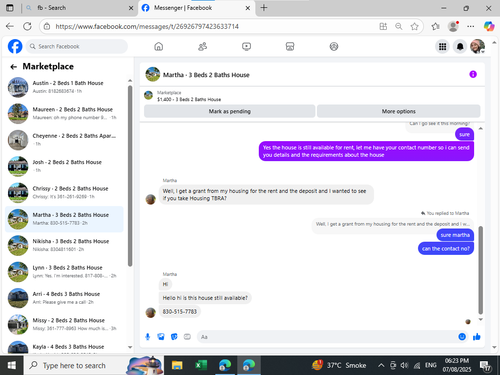Click the browser Back arrow
500x375 pixels.
point(10,26)
